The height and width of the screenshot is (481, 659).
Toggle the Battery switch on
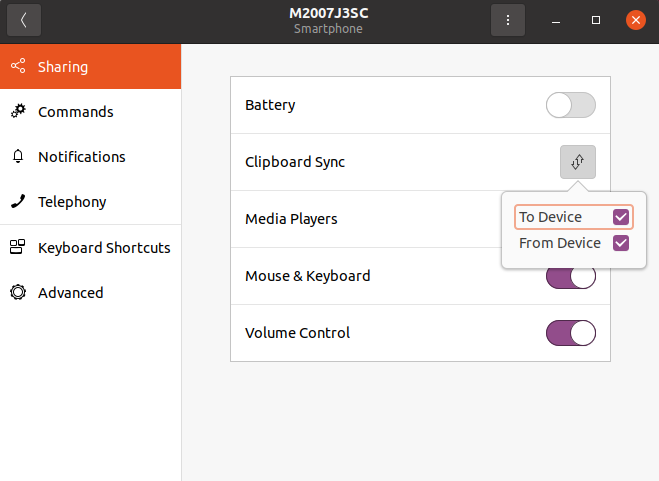pos(570,105)
